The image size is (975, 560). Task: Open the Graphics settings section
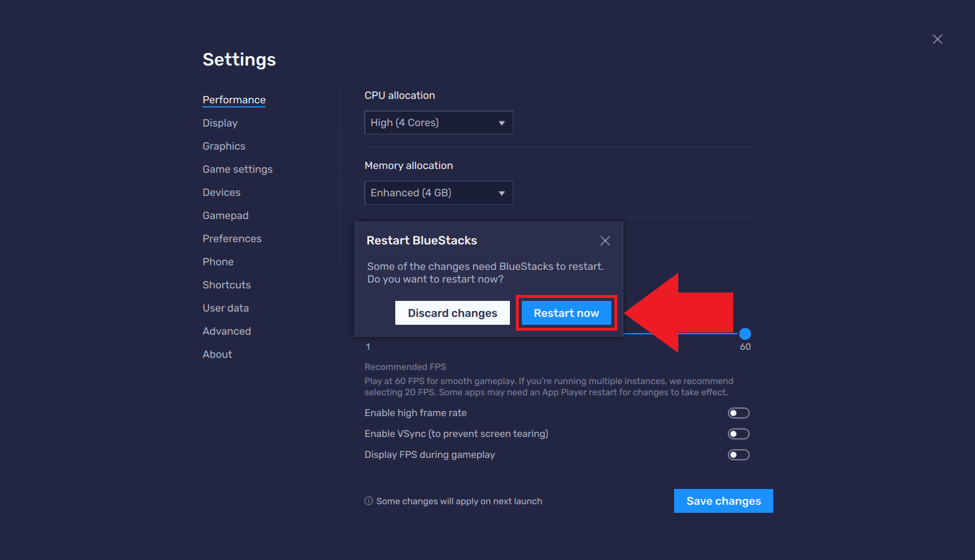pos(223,146)
